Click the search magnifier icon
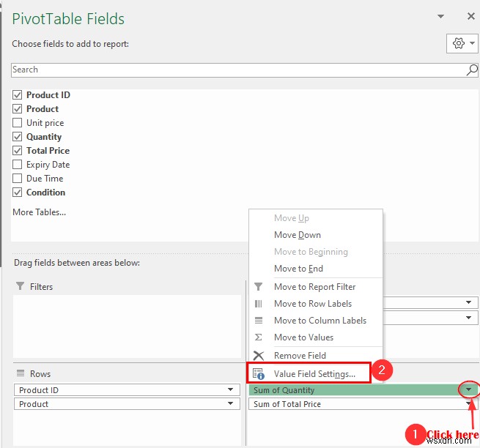This screenshot has width=480, height=448. click(472, 70)
